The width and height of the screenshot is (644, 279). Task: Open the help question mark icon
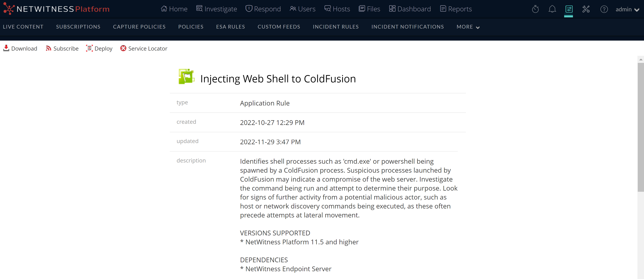[604, 9]
